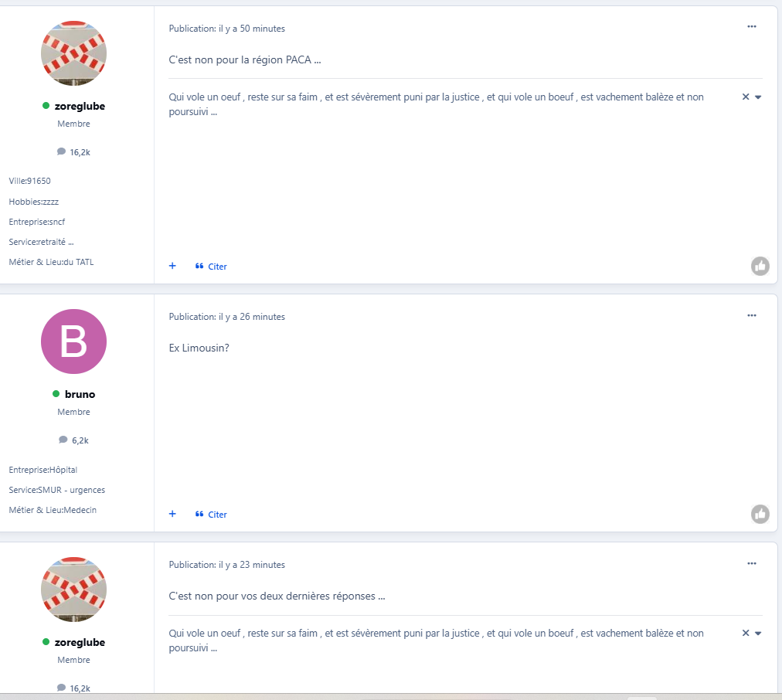Hide signature with X in first post

[746, 97]
